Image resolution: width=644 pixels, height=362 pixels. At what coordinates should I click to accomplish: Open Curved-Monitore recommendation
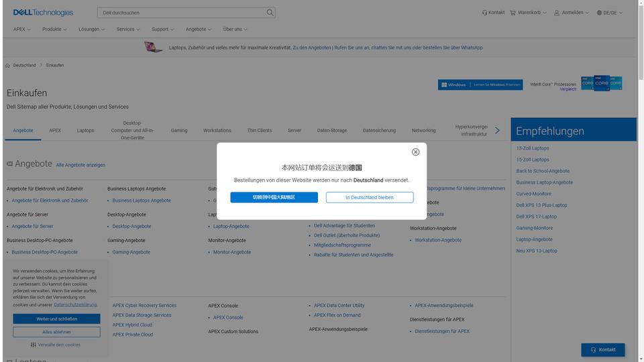(533, 194)
